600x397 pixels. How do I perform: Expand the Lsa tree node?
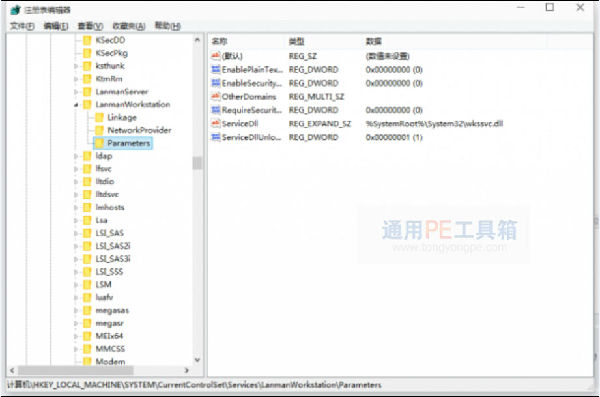(76, 221)
